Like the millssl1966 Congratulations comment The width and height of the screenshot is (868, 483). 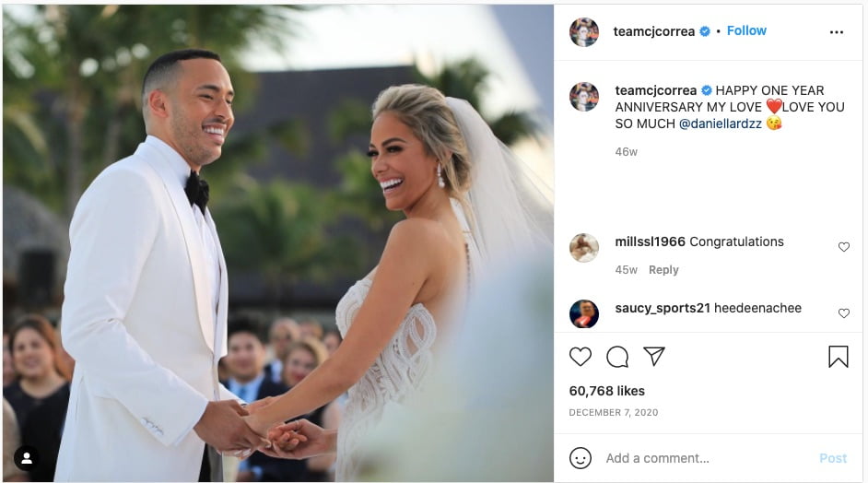[844, 247]
